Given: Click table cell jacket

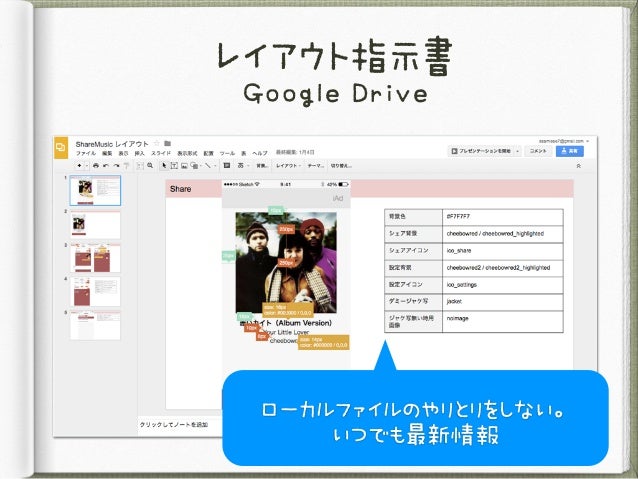Looking at the screenshot, I should (x=503, y=302).
